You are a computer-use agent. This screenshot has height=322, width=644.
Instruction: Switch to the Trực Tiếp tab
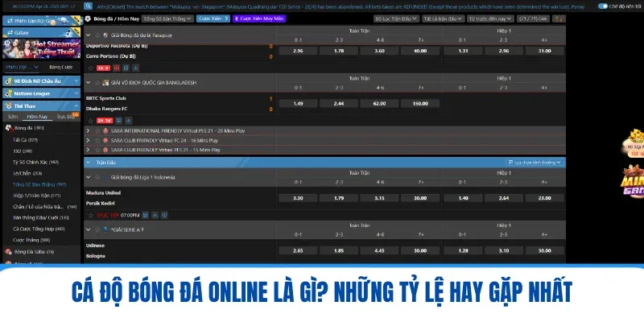pos(66,117)
